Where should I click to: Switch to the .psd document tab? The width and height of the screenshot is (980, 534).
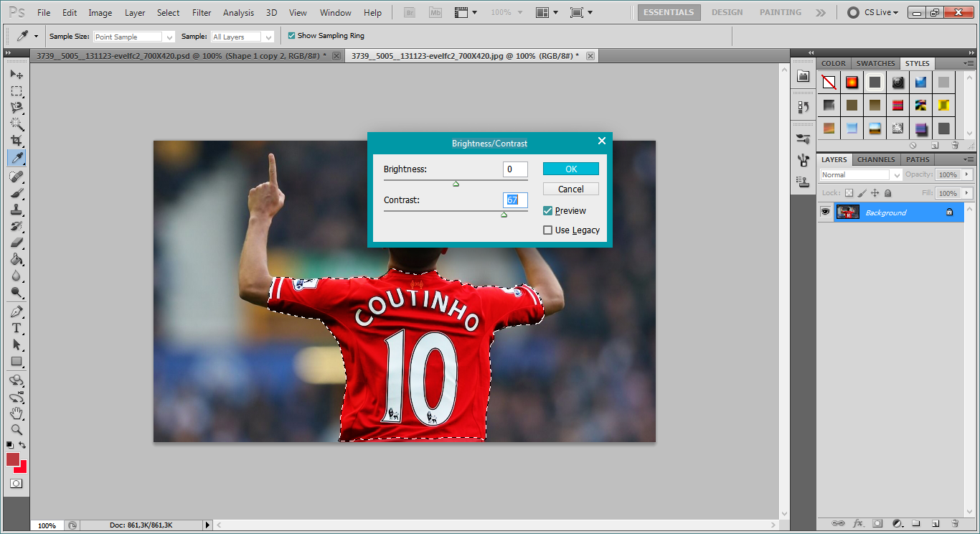coord(187,56)
